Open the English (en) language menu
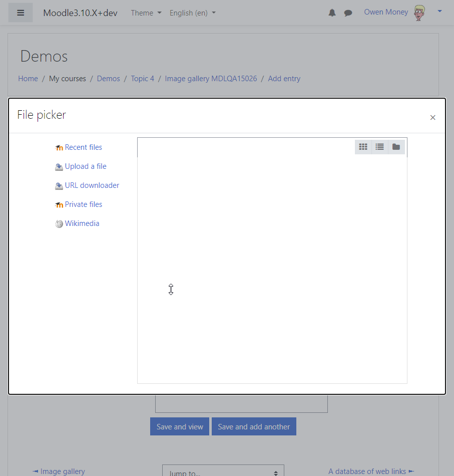Image resolution: width=454 pixels, height=476 pixels. click(193, 13)
